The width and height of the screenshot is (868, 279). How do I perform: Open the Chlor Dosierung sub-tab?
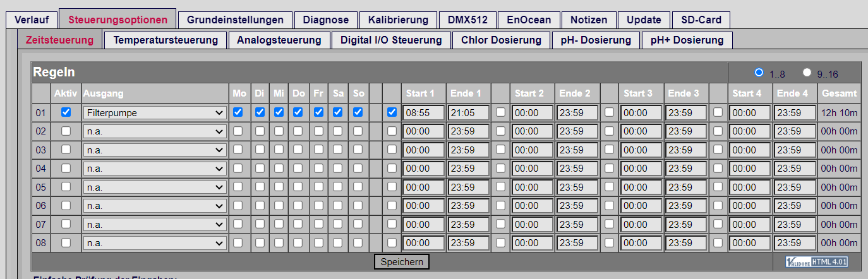tap(502, 40)
